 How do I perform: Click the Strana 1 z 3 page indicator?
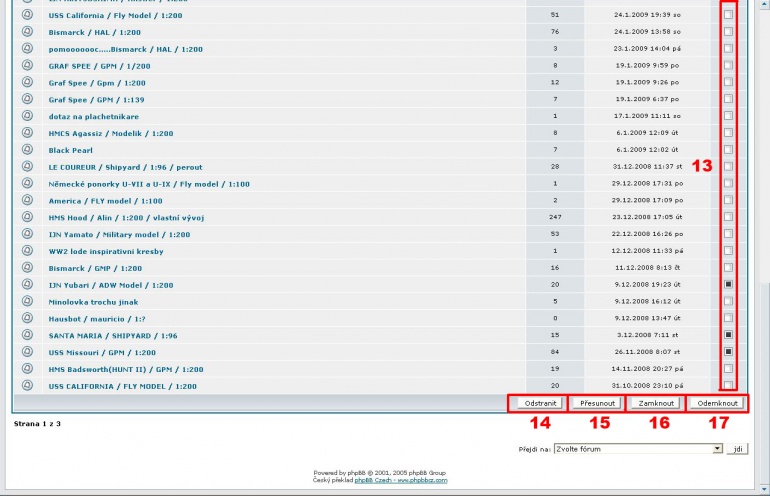tap(37, 423)
